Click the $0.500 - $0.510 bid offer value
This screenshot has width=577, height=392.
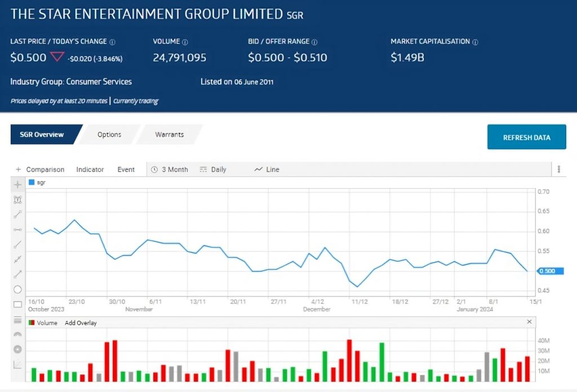(x=287, y=57)
